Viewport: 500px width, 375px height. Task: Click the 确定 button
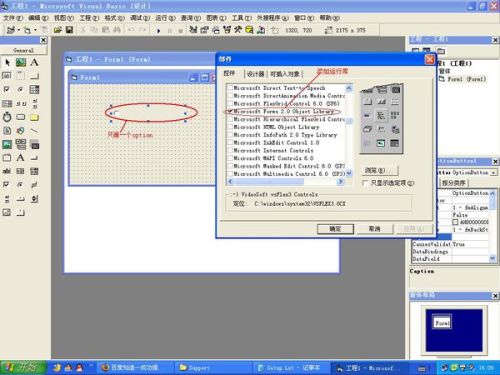click(x=335, y=229)
